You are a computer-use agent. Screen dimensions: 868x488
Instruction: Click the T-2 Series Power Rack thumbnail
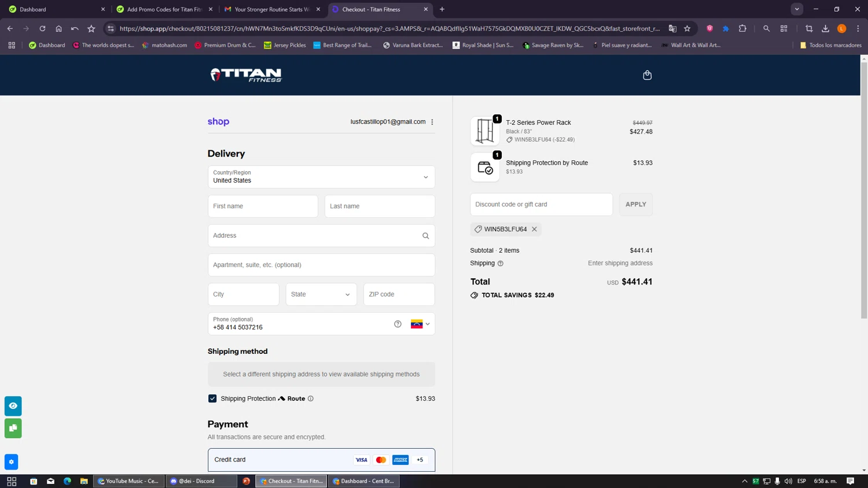point(485,131)
